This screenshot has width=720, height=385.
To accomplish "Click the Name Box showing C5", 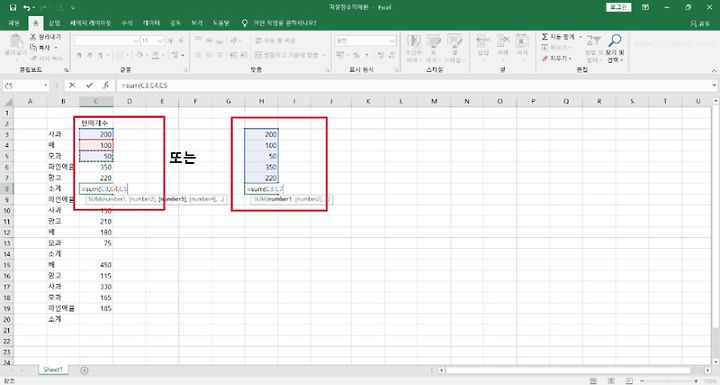I will (22, 85).
